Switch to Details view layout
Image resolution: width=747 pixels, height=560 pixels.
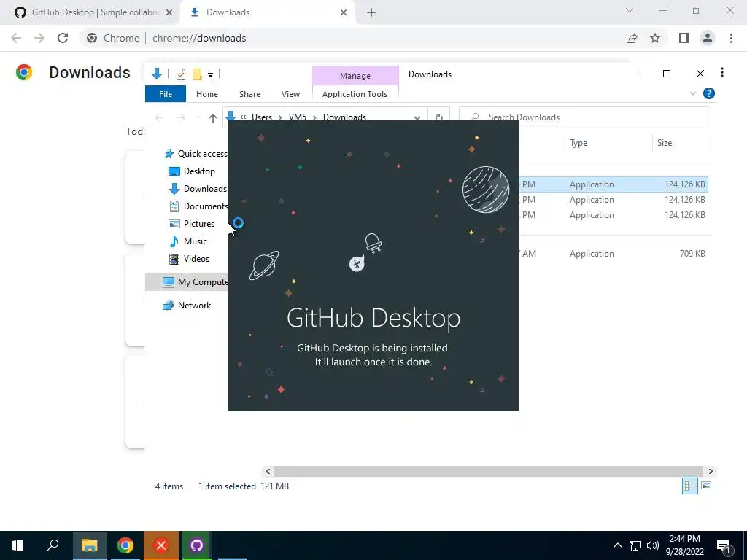click(x=690, y=486)
